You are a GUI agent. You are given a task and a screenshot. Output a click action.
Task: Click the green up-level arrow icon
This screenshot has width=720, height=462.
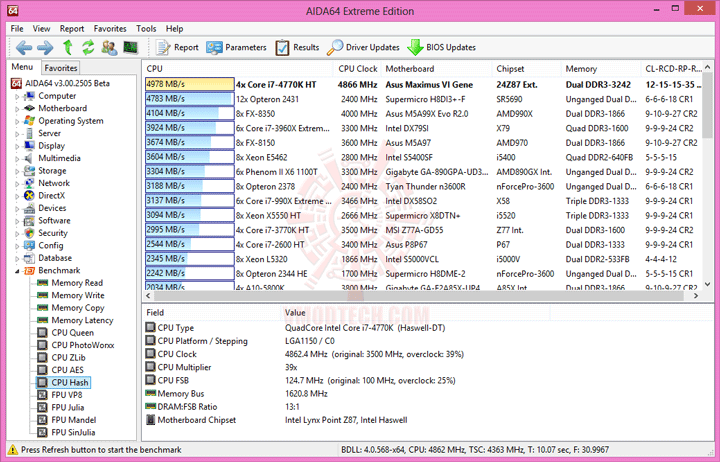(68, 47)
